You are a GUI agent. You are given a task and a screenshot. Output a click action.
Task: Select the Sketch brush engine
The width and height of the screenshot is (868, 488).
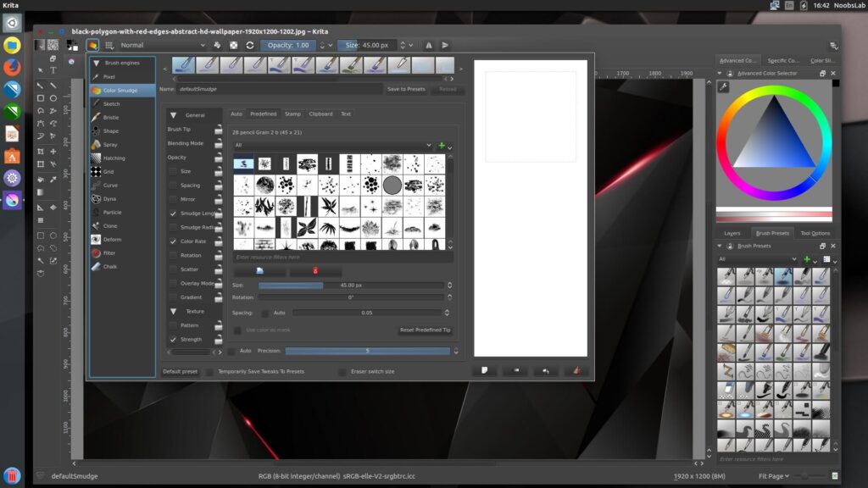coord(111,103)
